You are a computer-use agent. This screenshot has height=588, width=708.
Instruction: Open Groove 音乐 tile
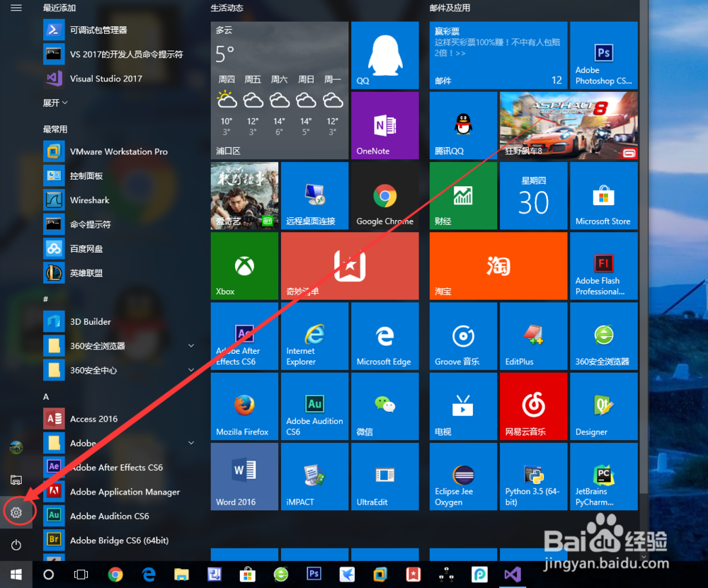click(x=463, y=336)
